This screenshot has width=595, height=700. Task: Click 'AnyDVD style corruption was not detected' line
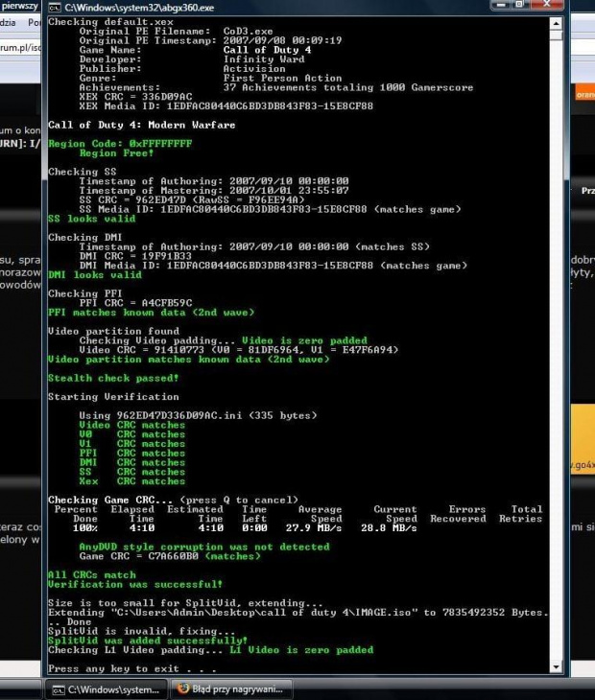click(204, 547)
